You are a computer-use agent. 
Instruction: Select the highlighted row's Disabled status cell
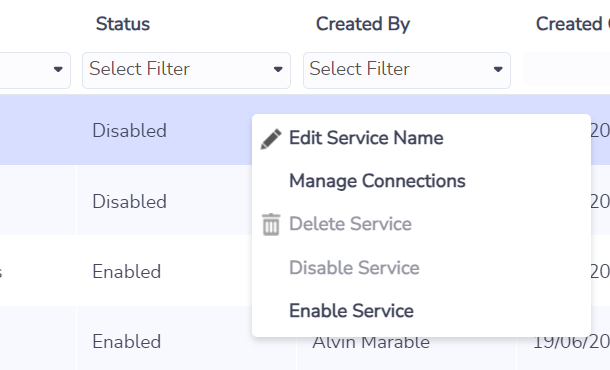130,131
